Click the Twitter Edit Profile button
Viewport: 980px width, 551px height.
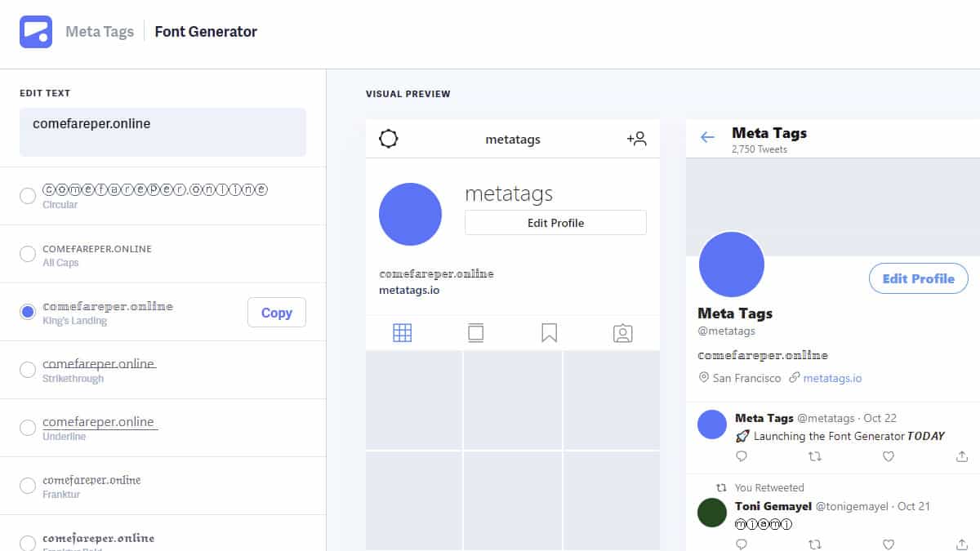pos(918,278)
